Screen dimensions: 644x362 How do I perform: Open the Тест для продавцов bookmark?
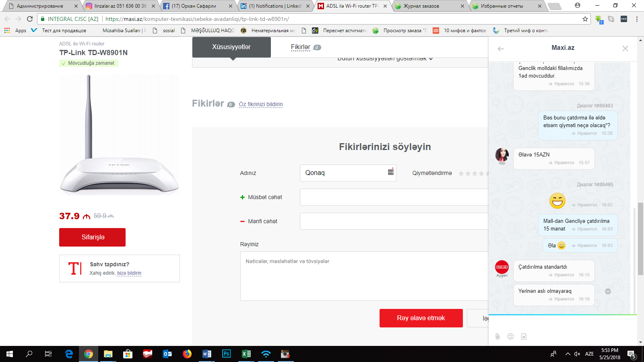pos(59,31)
